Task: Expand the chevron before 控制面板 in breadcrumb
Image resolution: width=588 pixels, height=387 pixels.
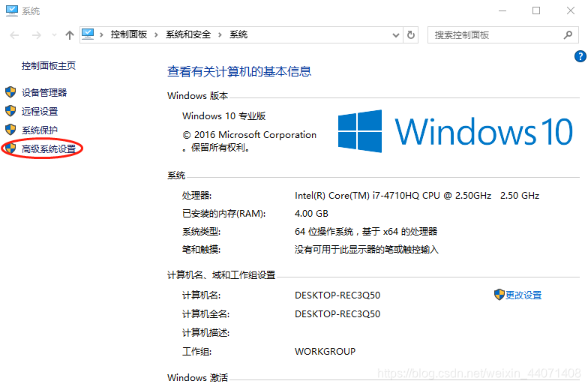Action: pos(101,34)
